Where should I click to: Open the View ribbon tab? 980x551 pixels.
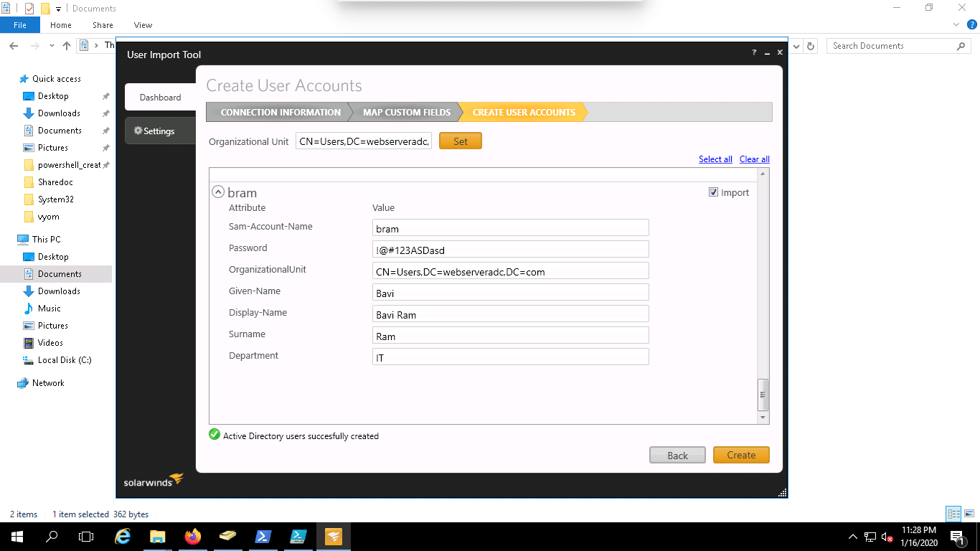[x=143, y=25]
